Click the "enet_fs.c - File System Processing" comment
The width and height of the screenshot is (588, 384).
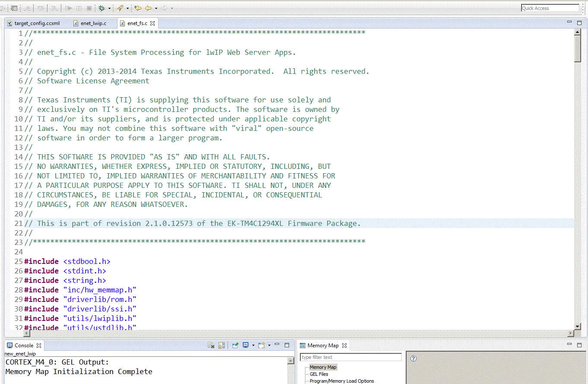point(160,52)
